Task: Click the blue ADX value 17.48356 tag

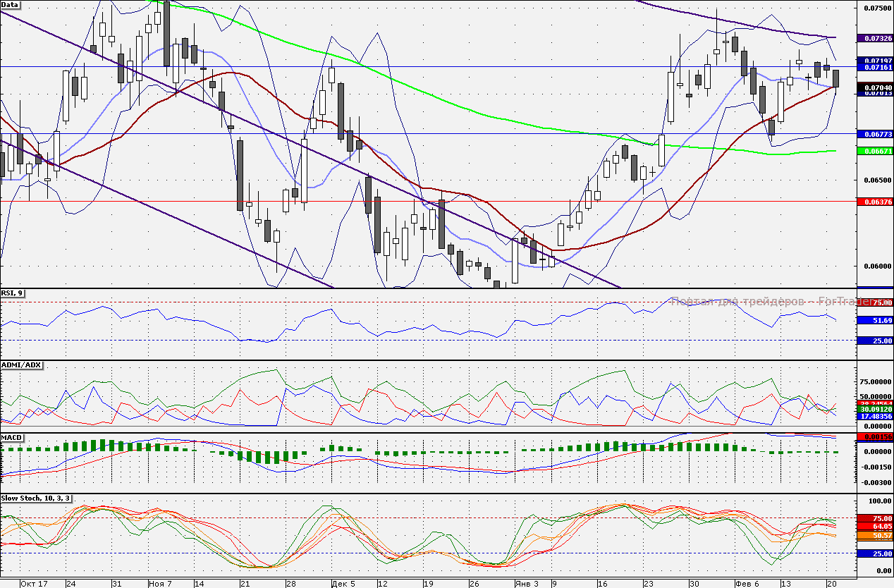Action: [875, 417]
